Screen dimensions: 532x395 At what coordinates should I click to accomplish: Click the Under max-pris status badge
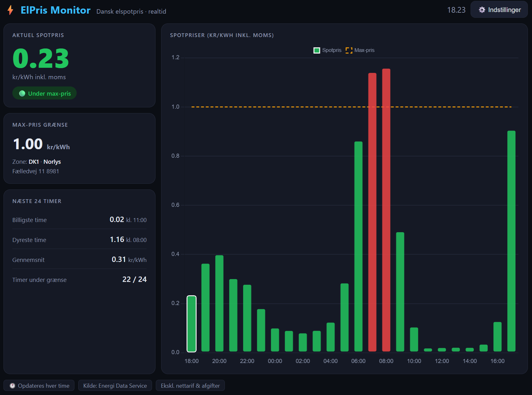click(45, 93)
